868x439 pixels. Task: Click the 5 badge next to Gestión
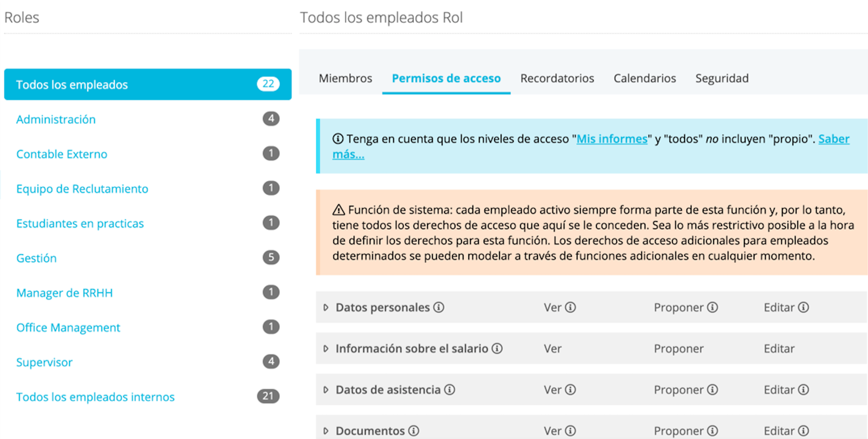point(271,257)
